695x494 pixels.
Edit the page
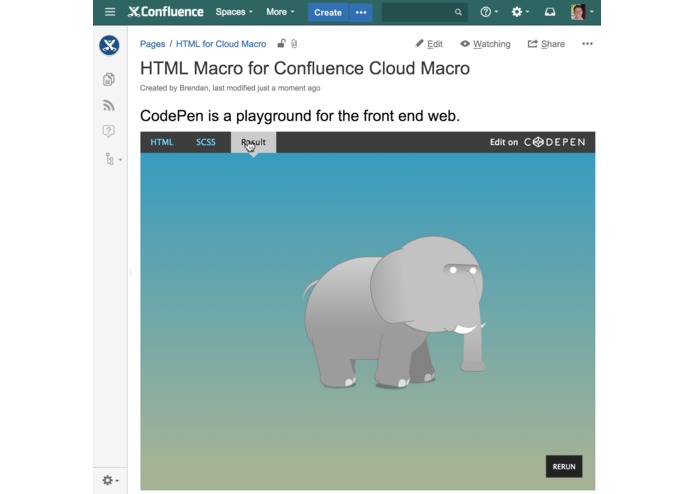click(429, 44)
